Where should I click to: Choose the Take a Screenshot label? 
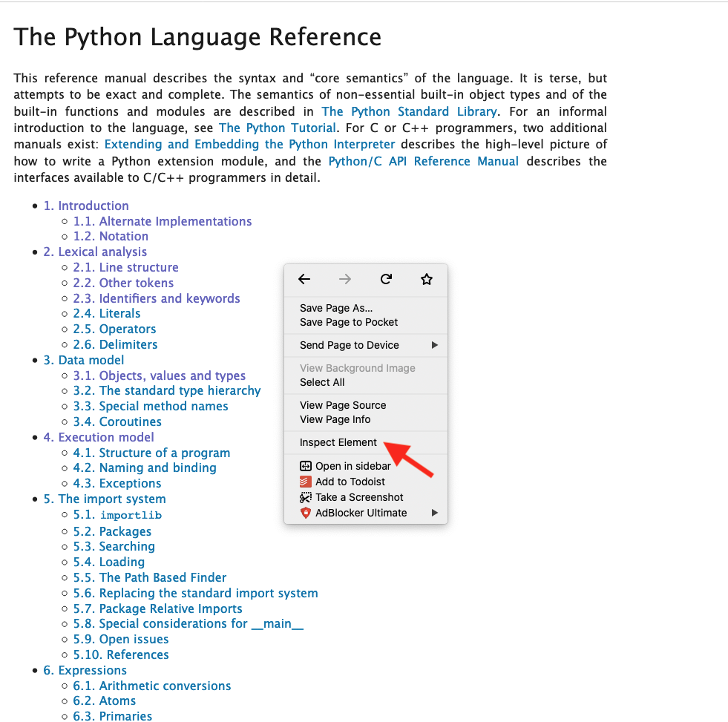(359, 497)
